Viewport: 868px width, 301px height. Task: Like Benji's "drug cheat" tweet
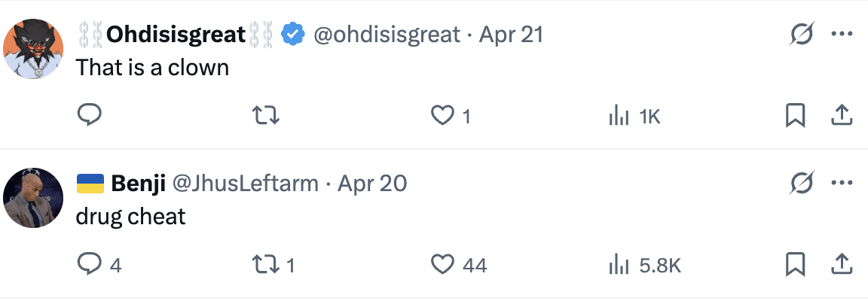[442, 264]
